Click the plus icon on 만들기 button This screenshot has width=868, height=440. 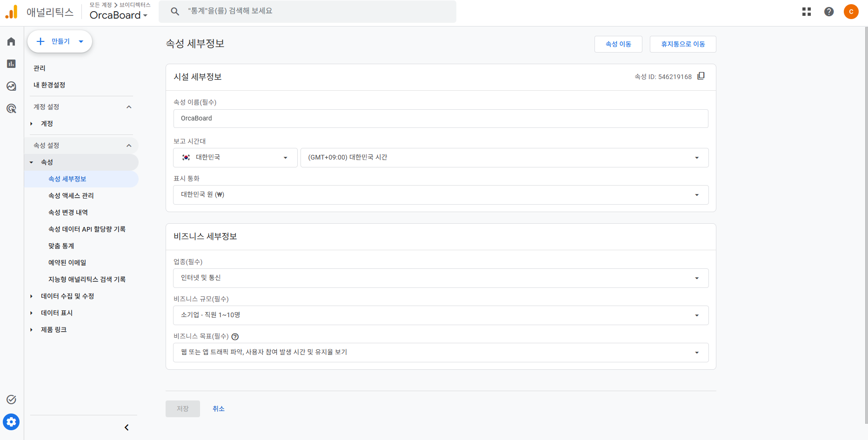coord(40,41)
